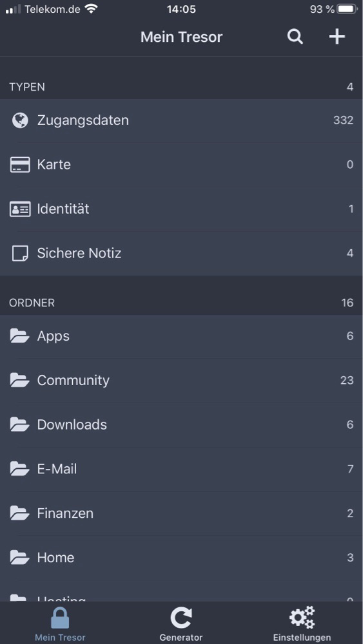Screen dimensions: 363x644
Task: Select the Mein Tresor tab
Action: click(x=60, y=623)
